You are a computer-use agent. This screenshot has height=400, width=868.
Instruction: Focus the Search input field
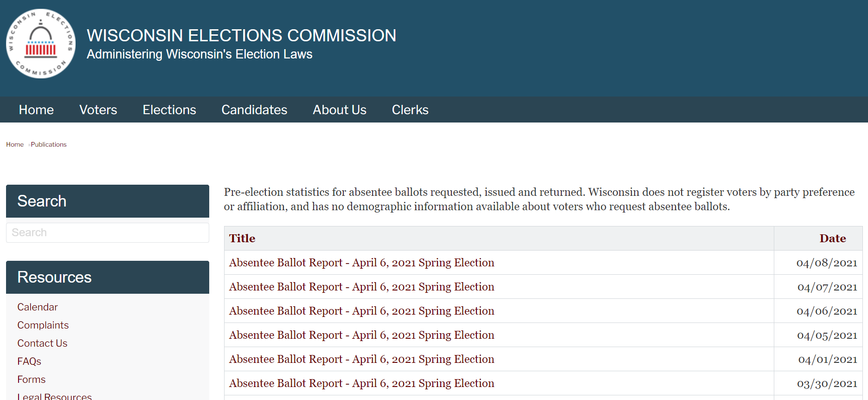coord(108,232)
